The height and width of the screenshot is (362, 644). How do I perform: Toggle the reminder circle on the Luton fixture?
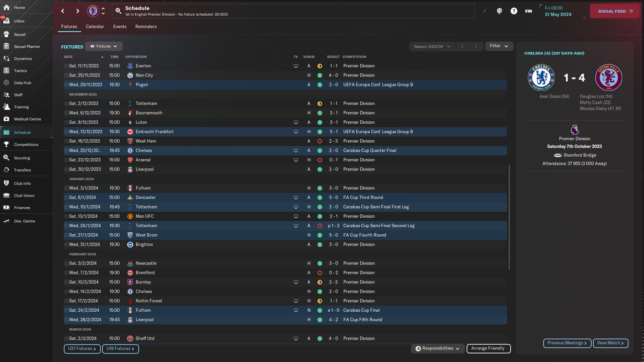coord(66,122)
